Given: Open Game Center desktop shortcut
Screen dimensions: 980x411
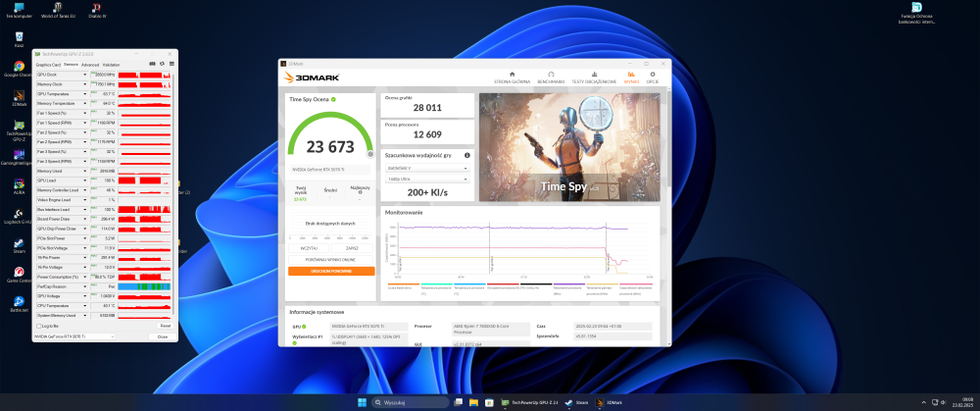Looking at the screenshot, I should (x=20, y=275).
